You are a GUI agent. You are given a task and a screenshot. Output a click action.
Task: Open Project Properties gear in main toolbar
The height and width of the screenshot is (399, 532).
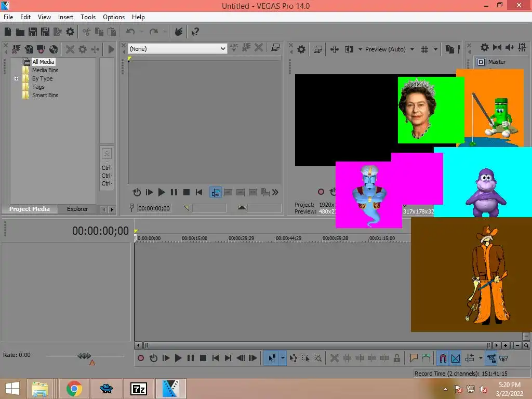click(70, 32)
